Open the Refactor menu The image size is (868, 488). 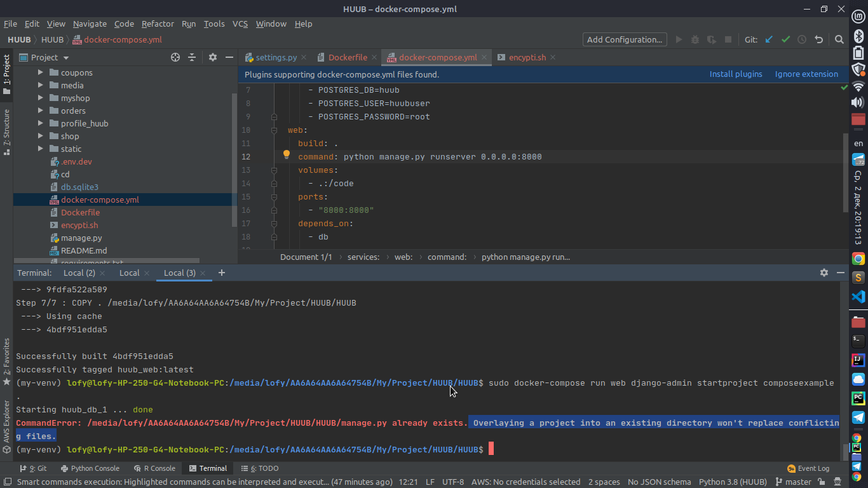pos(158,24)
